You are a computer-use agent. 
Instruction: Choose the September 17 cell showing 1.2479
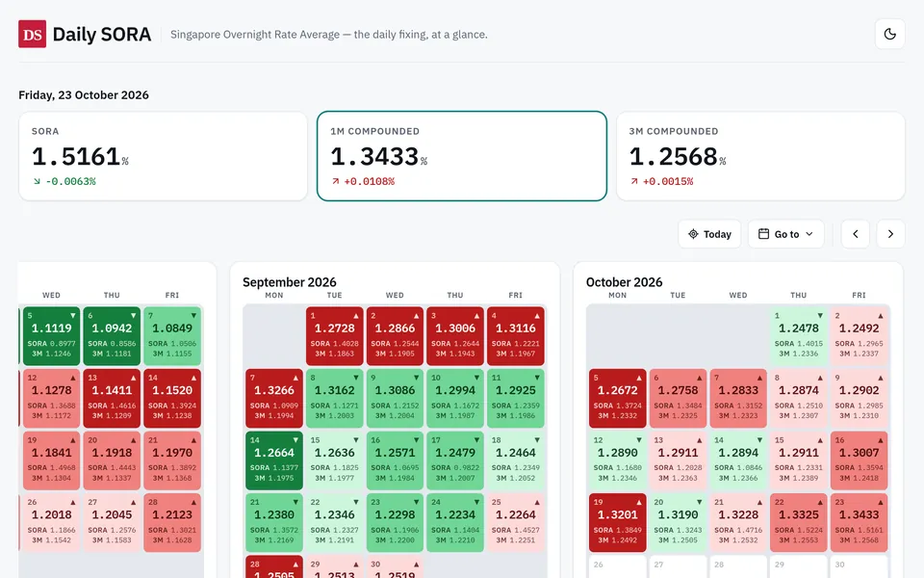point(455,460)
